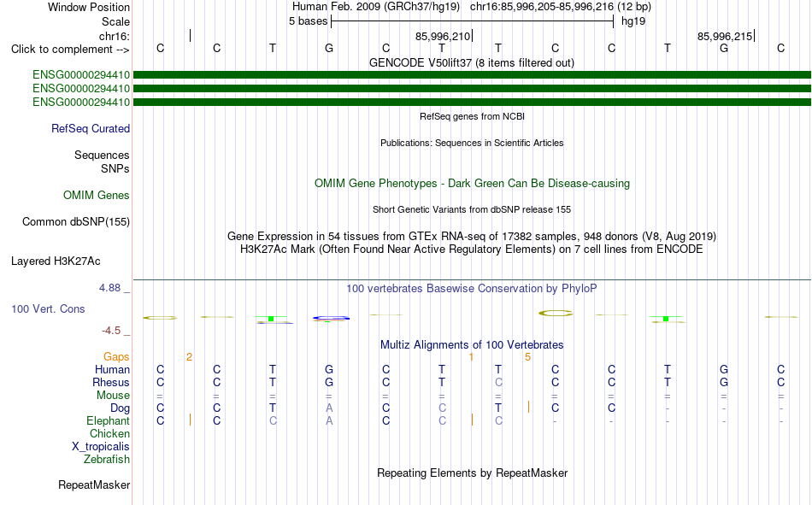Click the OMIM Genes track label

97,196
